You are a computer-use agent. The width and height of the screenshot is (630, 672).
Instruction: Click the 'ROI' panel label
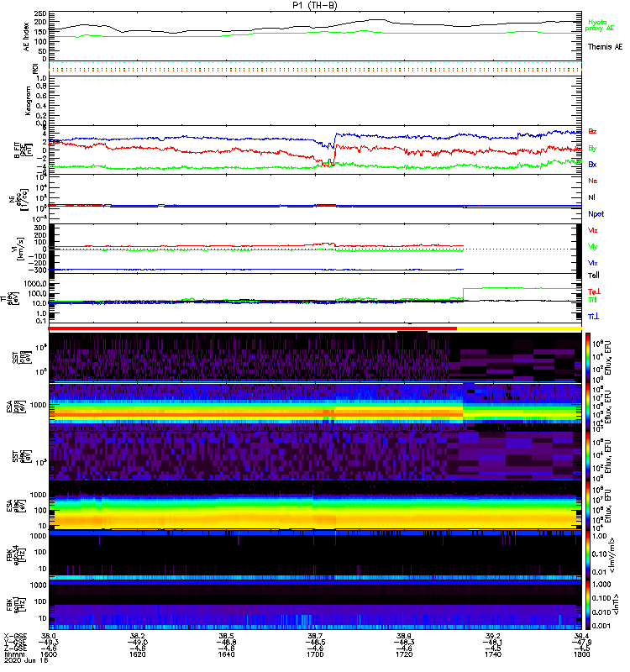(x=35, y=68)
